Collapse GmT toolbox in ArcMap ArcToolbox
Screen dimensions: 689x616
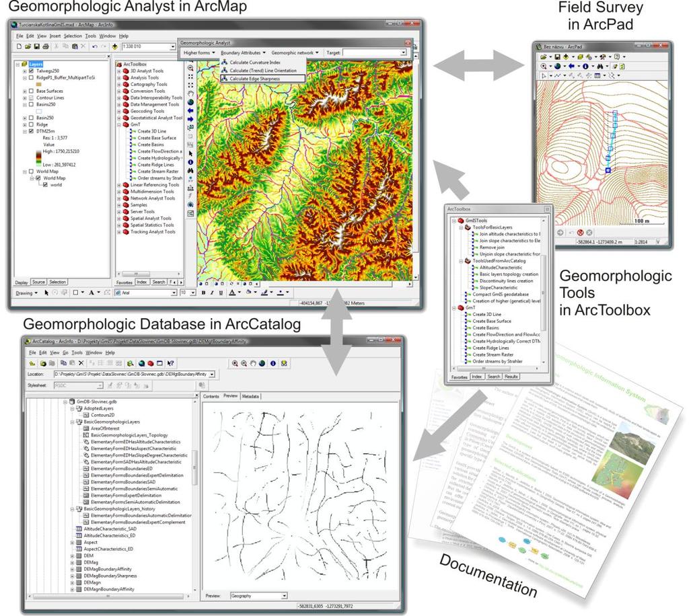tap(118, 124)
